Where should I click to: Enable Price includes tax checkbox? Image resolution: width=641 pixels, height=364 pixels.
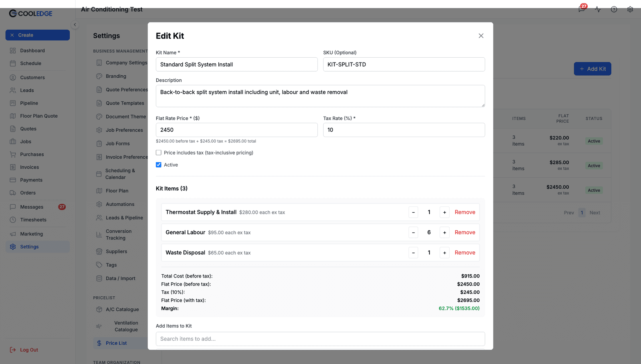coord(159,153)
